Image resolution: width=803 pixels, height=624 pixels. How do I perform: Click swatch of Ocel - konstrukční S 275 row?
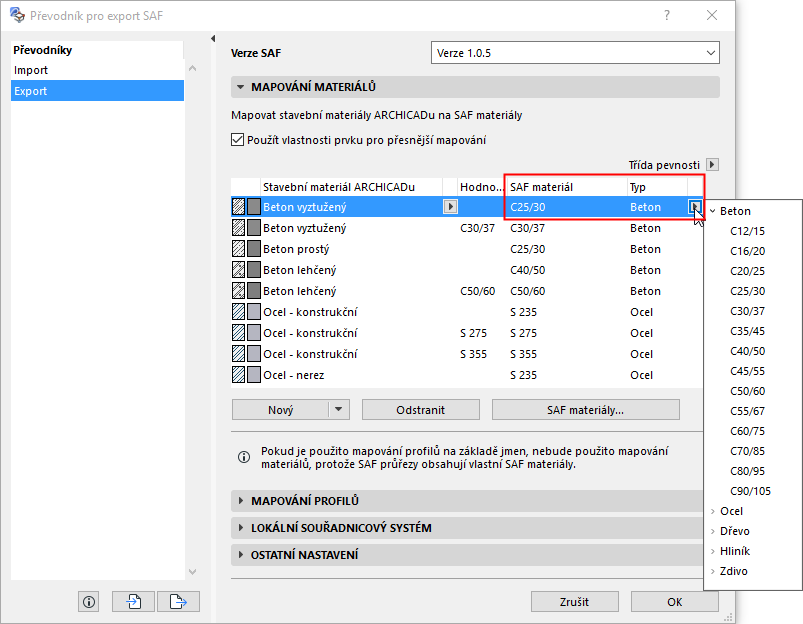253,333
